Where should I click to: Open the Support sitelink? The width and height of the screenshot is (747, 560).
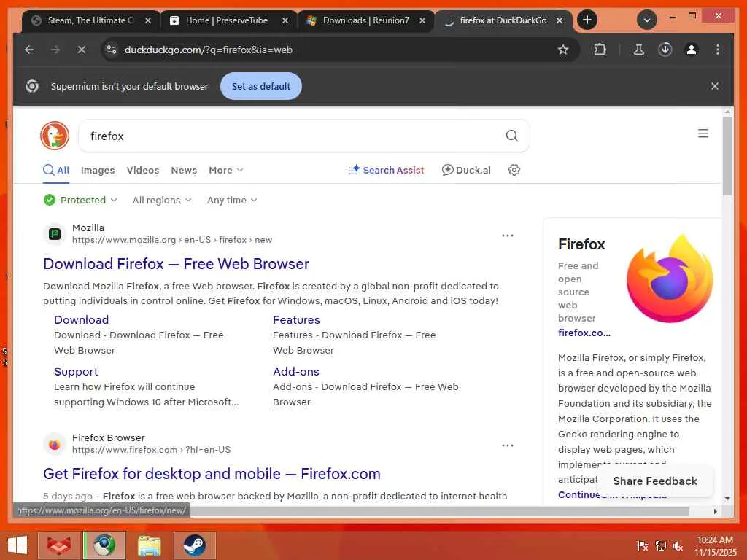[76, 371]
